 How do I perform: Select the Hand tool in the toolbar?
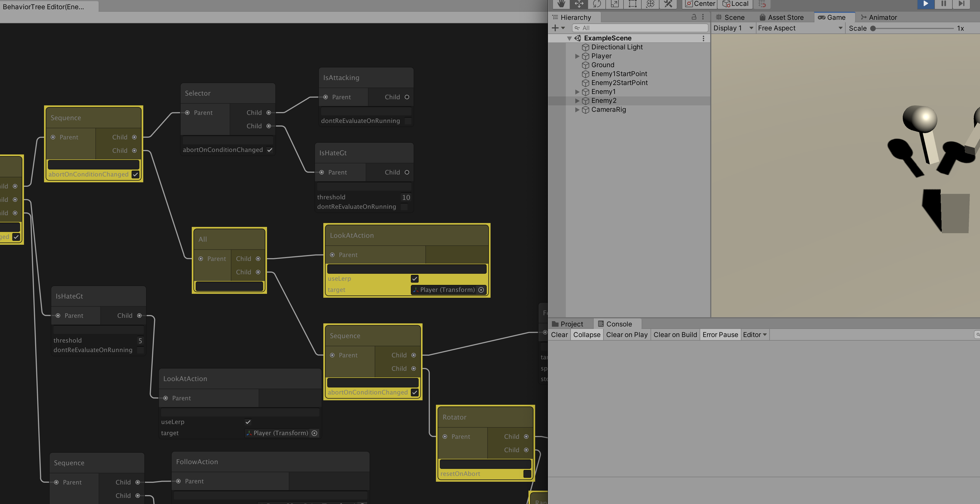click(562, 4)
